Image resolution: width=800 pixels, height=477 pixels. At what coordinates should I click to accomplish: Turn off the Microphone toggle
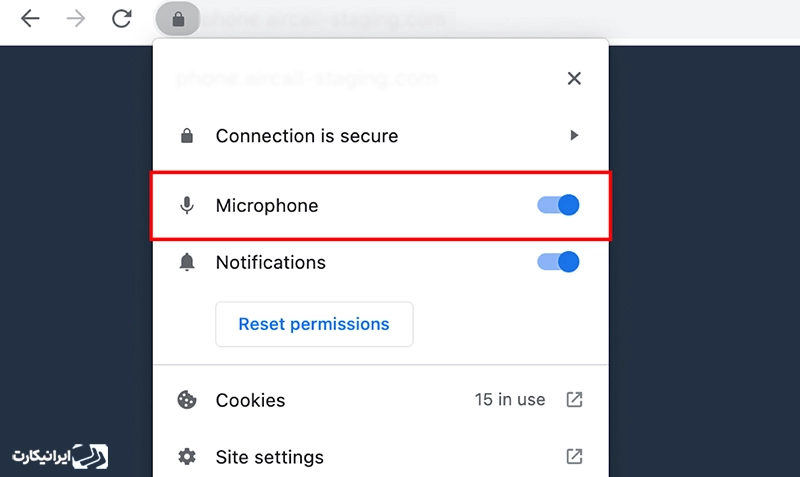558,205
